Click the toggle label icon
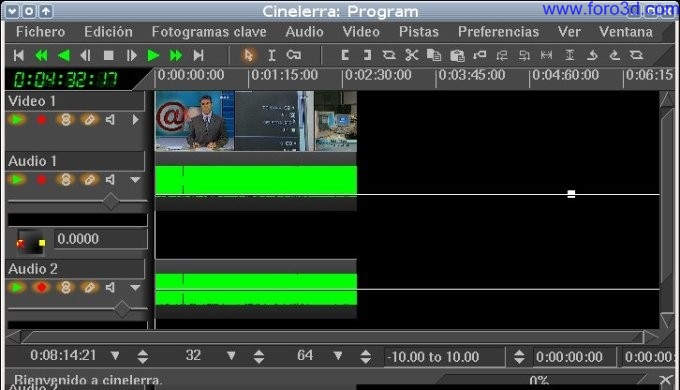 (x=480, y=55)
